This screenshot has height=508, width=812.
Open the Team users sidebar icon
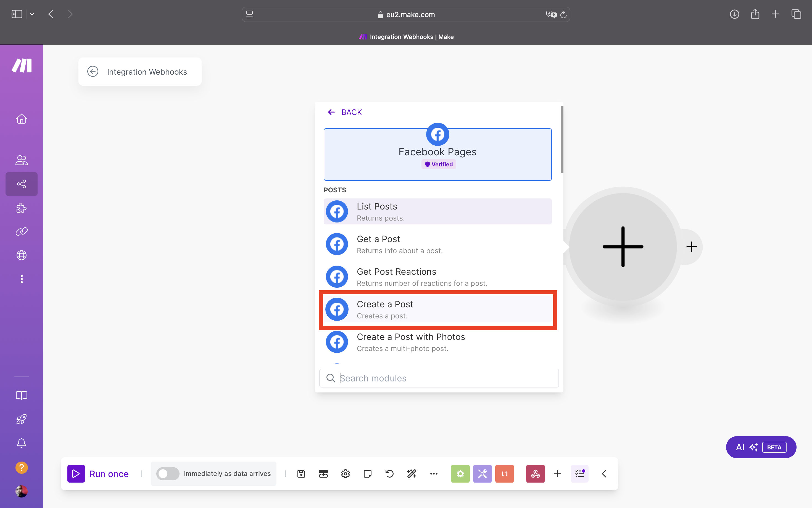click(22, 160)
